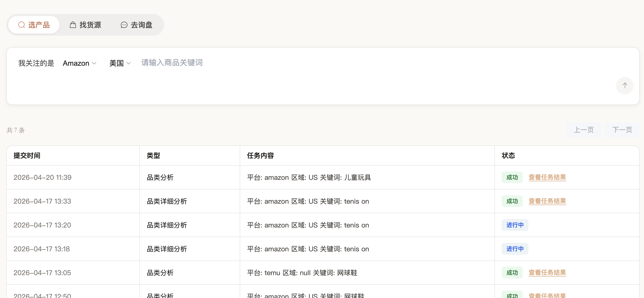Click task content with 关键词: 儿童玩具
Screen dimensions: 644x298
pos(309,177)
